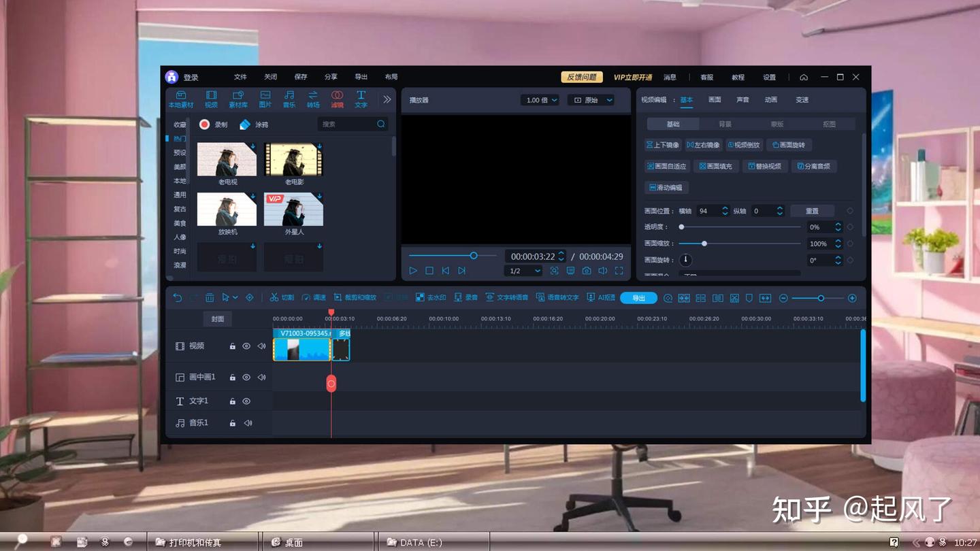The image size is (980, 551).
Task: Open the AI抠图 cutout tool
Action: 601,298
